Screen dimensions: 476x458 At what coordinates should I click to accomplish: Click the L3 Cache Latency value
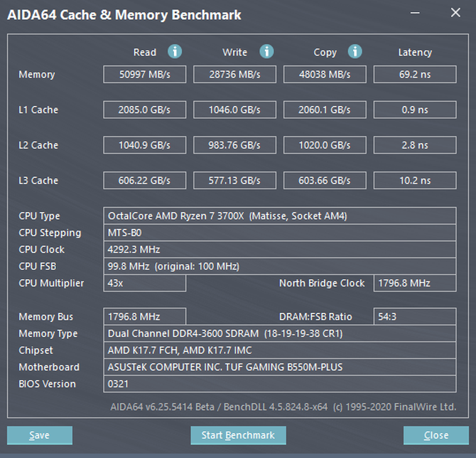(415, 181)
